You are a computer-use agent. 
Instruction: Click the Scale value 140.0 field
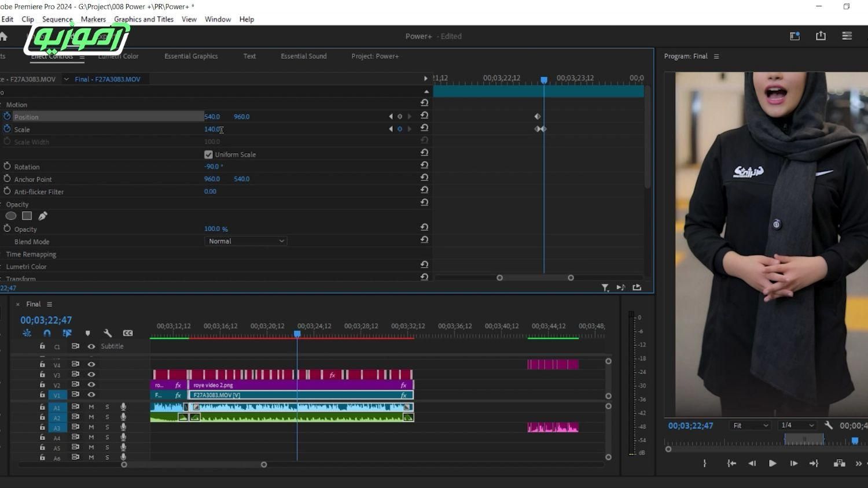pos(212,130)
